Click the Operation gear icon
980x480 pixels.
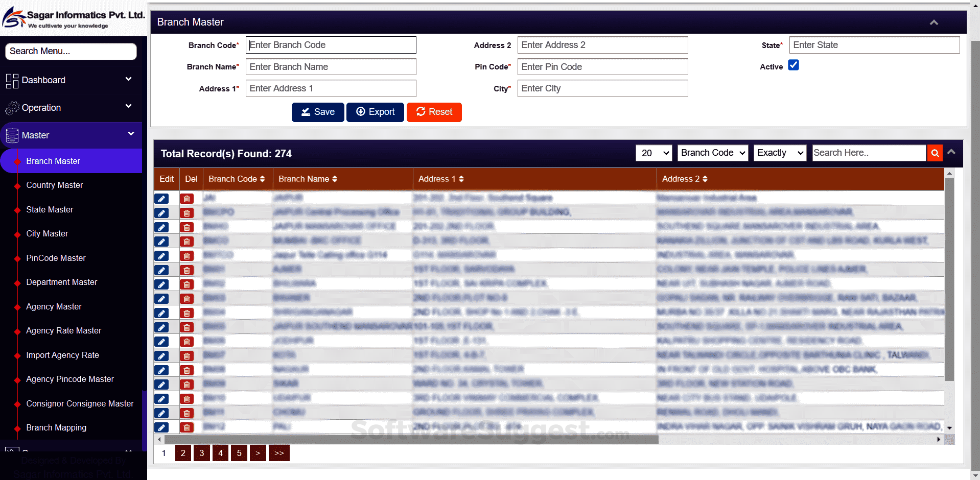coord(12,107)
